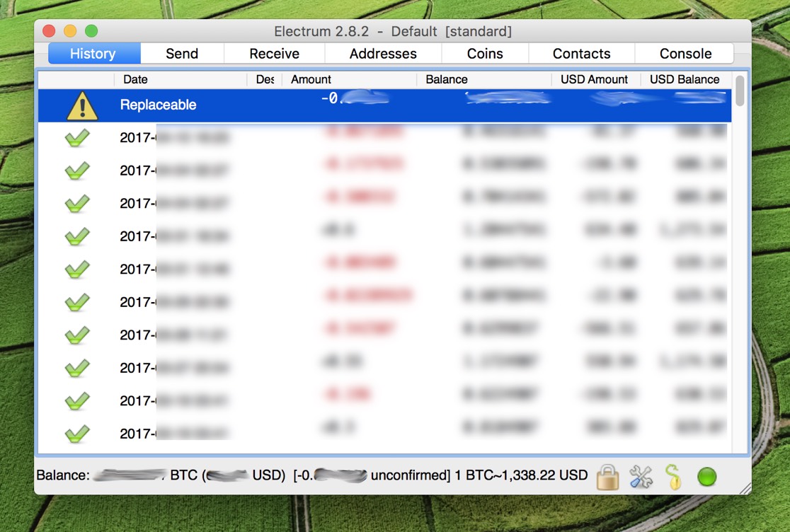Switch to the Coins tab
The width and height of the screenshot is (790, 532).
click(x=485, y=53)
